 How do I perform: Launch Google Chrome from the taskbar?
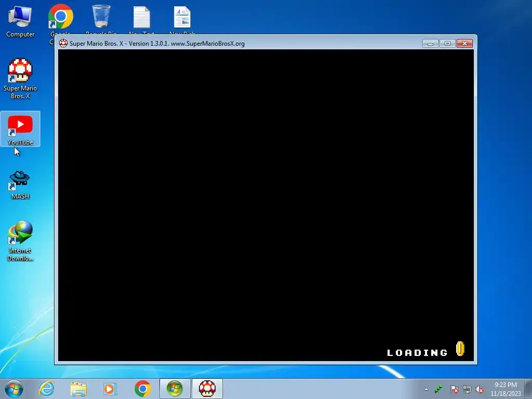[142, 389]
